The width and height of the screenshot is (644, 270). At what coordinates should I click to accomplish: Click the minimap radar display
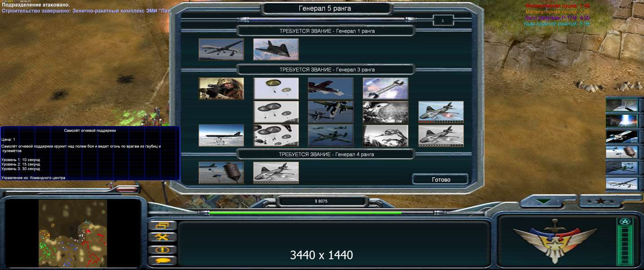(73, 233)
